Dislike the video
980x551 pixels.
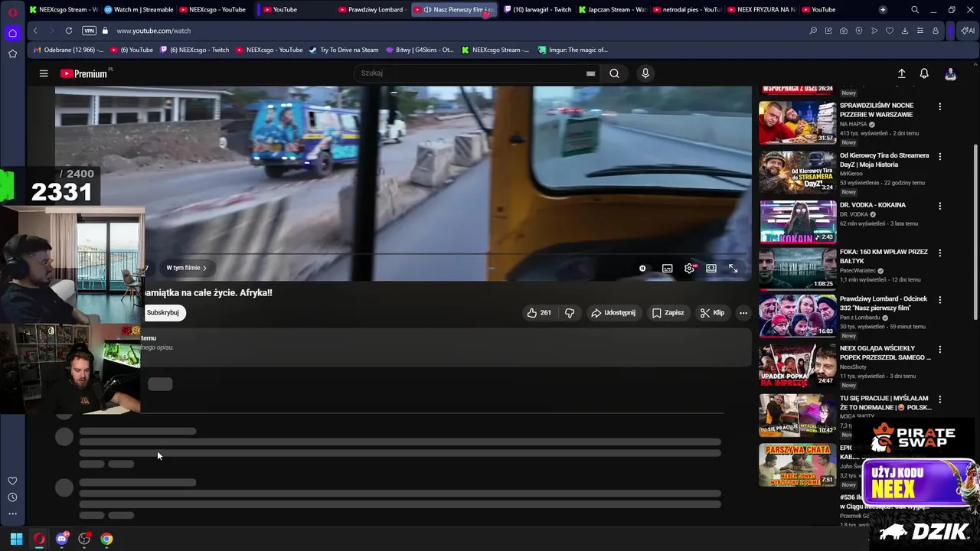(x=569, y=312)
